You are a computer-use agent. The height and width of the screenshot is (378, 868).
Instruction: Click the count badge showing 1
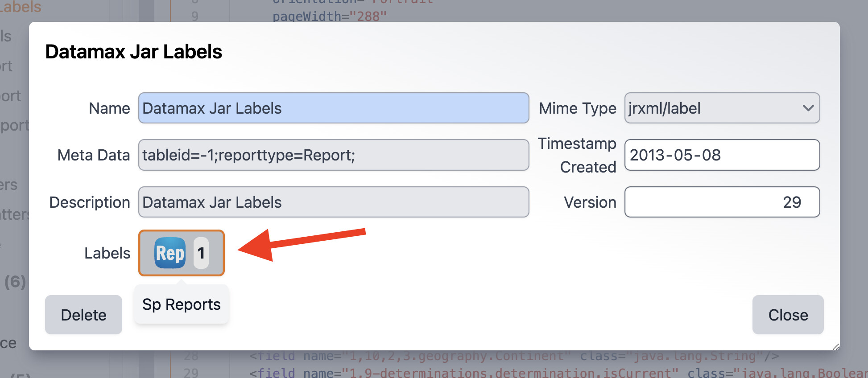click(x=201, y=253)
